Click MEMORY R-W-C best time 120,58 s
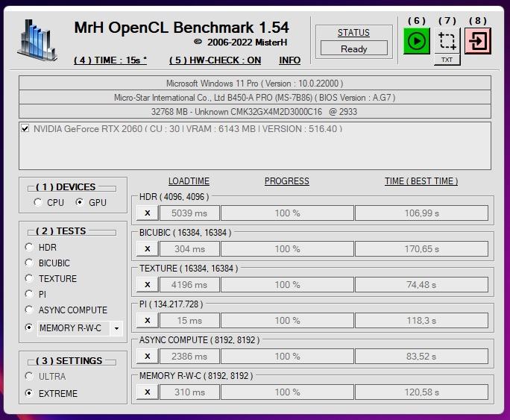The image size is (510, 420). pos(421,392)
